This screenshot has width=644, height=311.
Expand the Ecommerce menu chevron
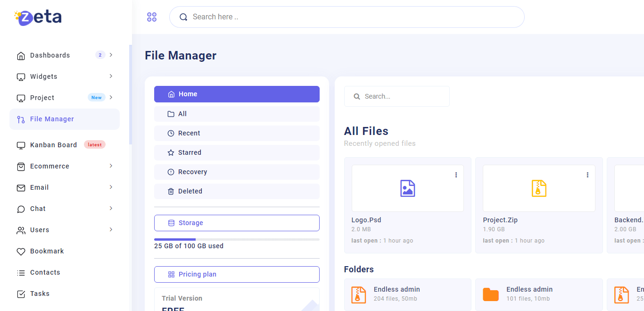tap(111, 166)
